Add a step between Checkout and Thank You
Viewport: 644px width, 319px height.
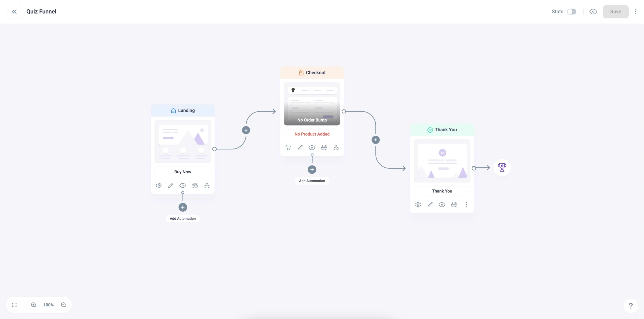coord(376,140)
